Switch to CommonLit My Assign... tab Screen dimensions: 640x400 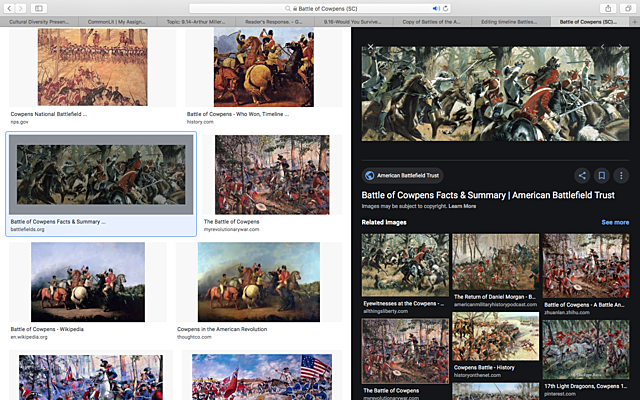[x=117, y=22]
